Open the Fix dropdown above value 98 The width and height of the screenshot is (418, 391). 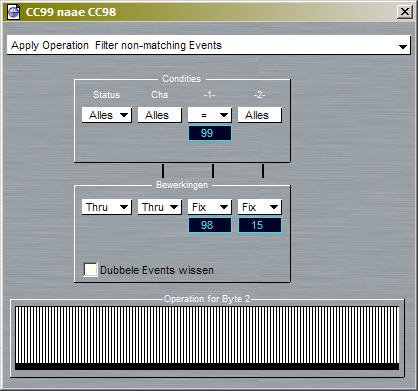click(x=210, y=207)
